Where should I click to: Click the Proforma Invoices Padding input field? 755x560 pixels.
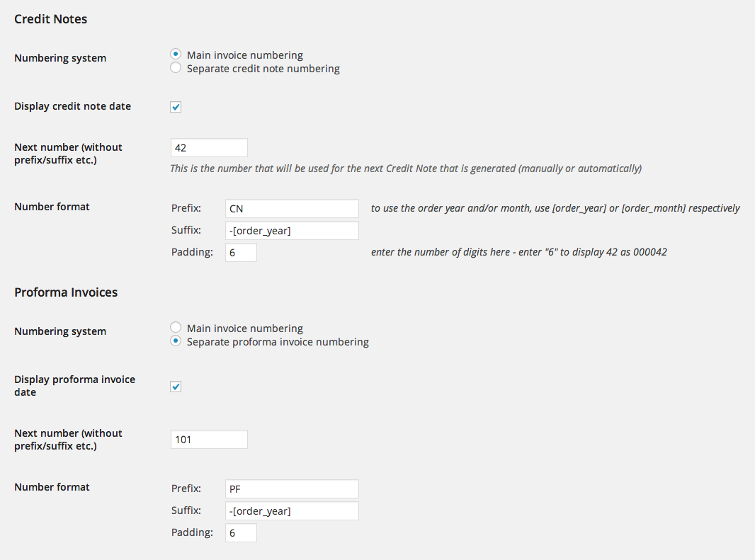tap(240, 533)
